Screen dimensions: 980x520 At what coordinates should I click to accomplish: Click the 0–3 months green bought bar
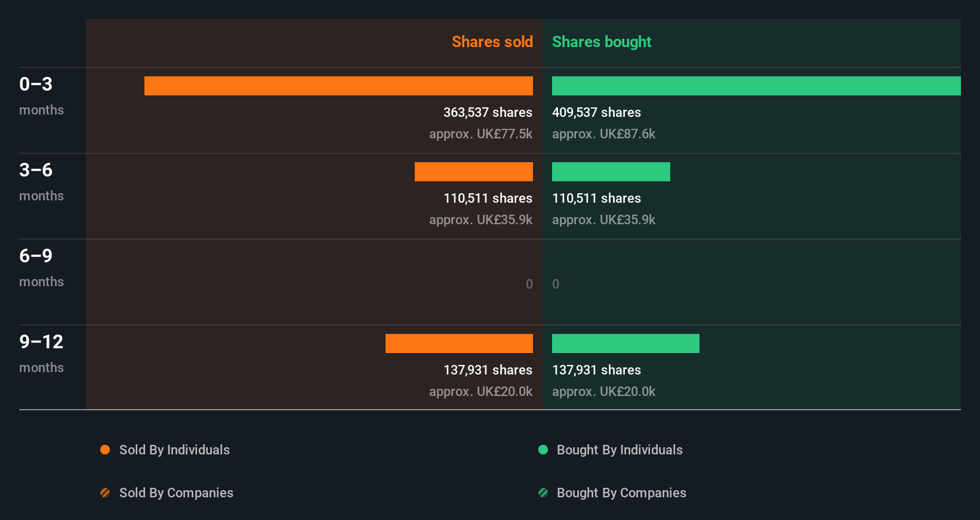[756, 86]
